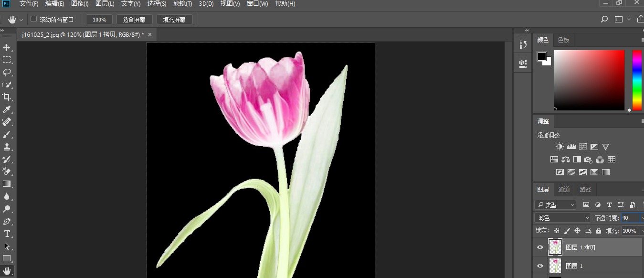
Task: Select the Move tool
Action: [7, 47]
